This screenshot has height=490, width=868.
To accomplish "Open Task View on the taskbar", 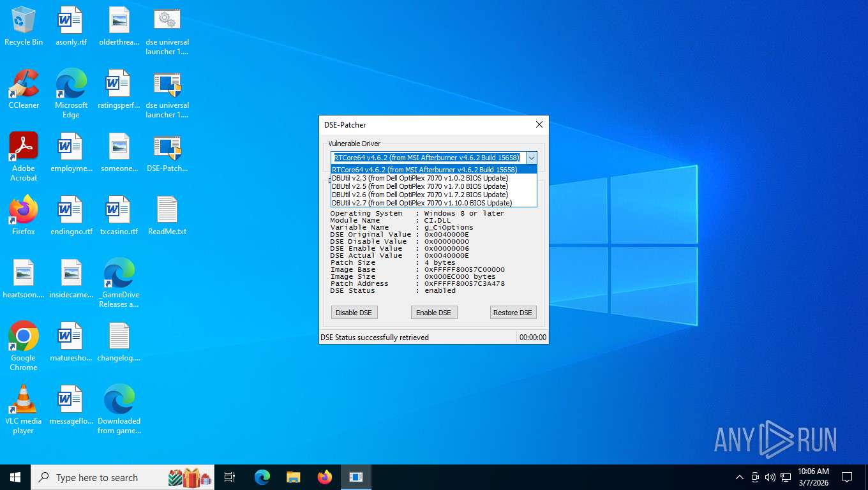I will [230, 477].
